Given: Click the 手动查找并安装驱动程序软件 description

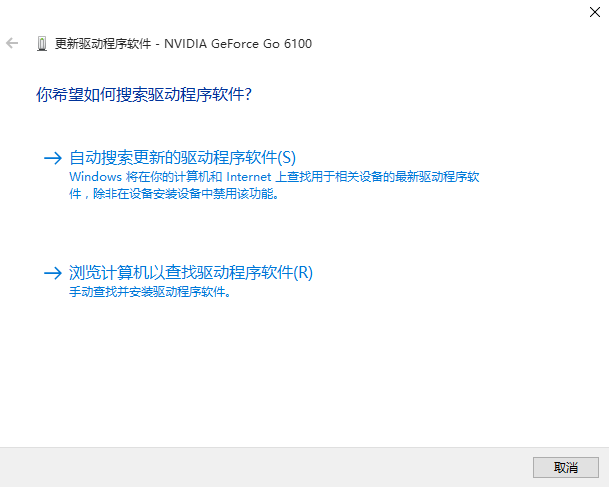Looking at the screenshot, I should pos(150,292).
